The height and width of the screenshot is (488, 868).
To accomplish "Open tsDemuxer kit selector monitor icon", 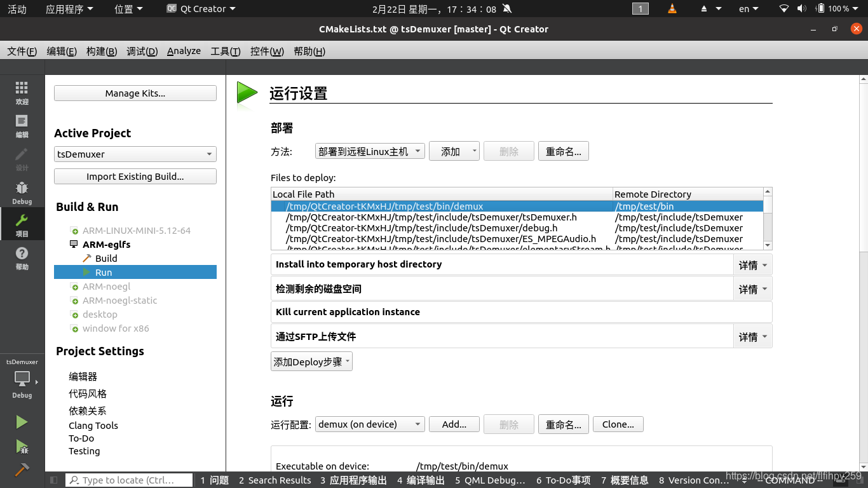I will pos(22,379).
